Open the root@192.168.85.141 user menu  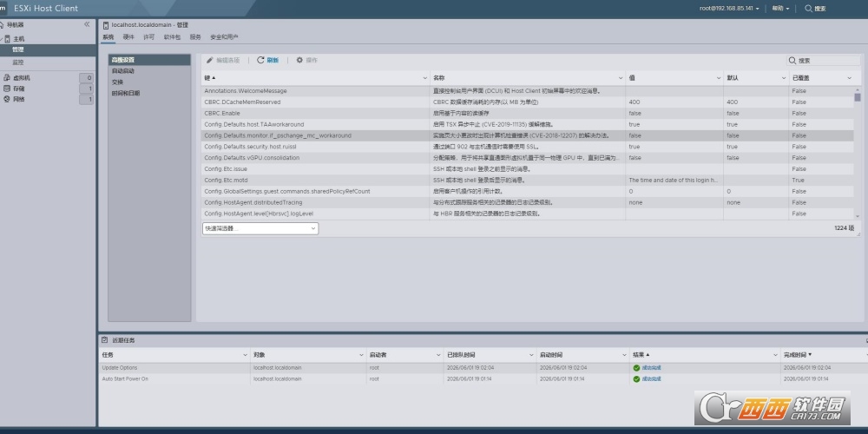point(729,9)
